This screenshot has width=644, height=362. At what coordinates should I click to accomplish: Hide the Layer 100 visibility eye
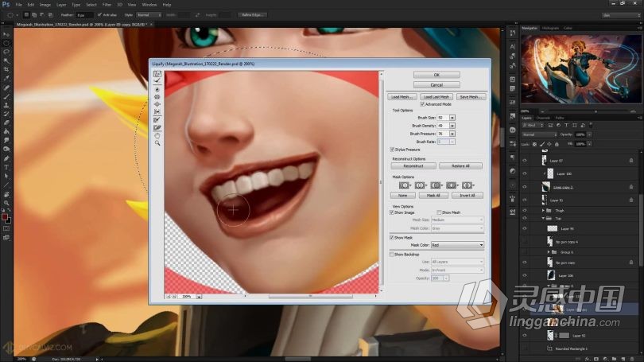tap(525, 173)
